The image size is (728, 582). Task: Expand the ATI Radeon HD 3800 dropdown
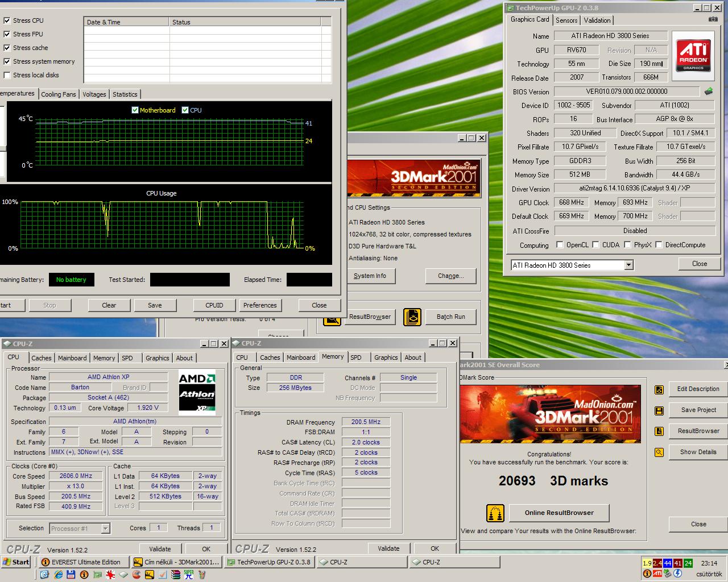click(628, 265)
